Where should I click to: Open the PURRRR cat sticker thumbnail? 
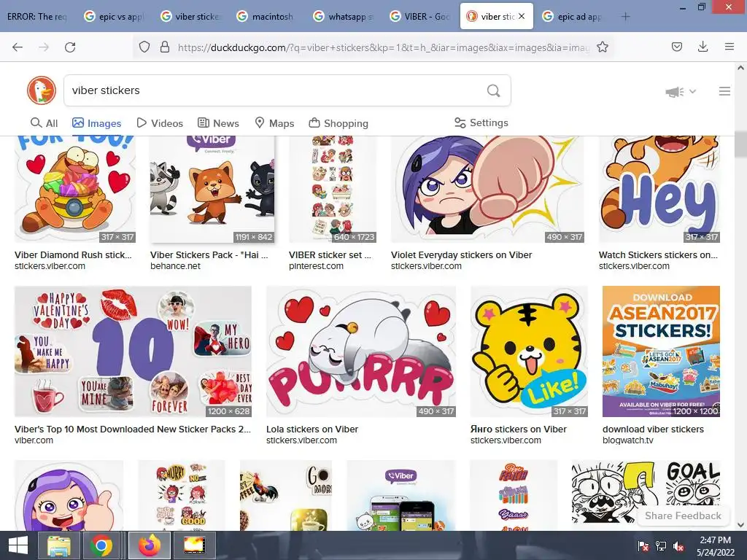(360, 351)
